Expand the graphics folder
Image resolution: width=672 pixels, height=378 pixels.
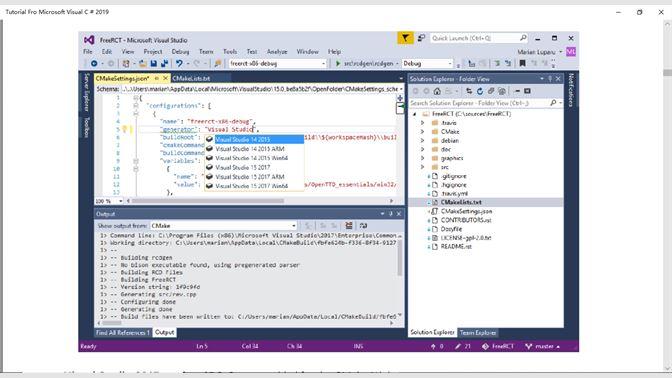(x=423, y=158)
